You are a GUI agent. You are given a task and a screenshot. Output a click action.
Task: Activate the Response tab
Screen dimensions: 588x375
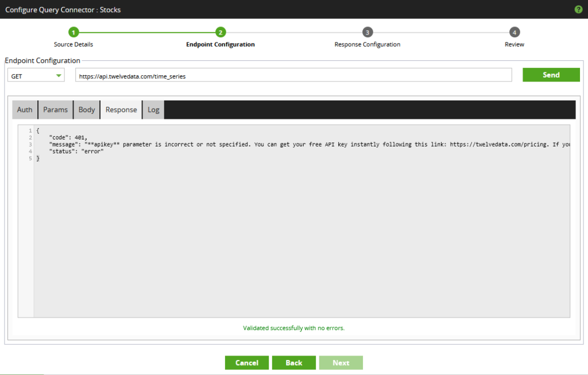[121, 110]
